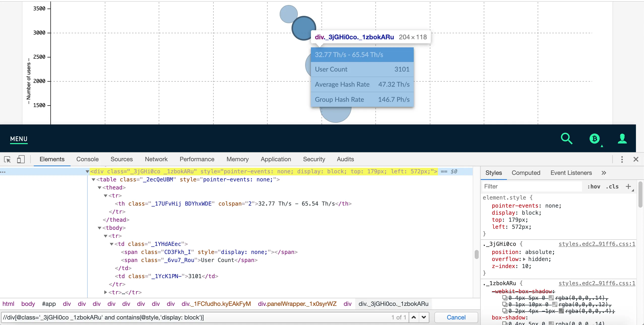This screenshot has width=644, height=325.
Task: Jump to previous search result arrow
Action: 414,317
